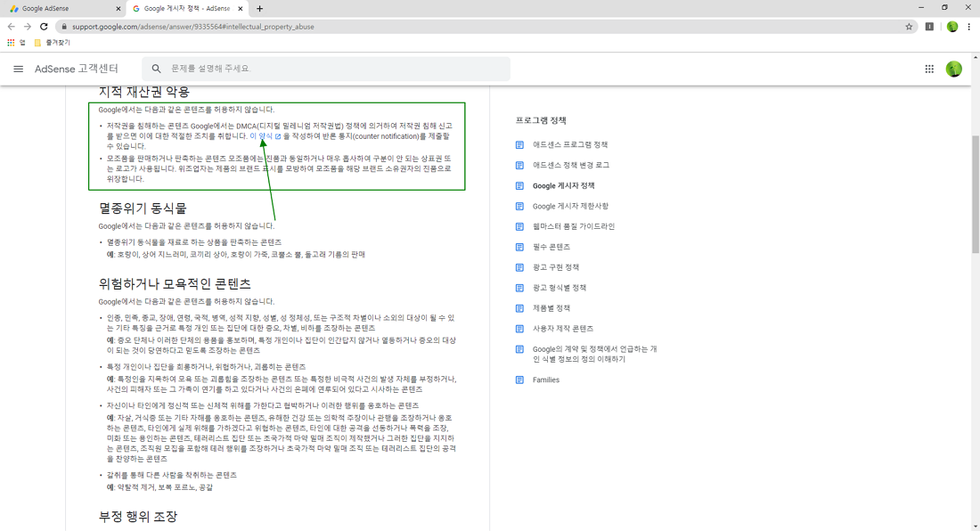The width and height of the screenshot is (980, 531).
Task: Click the extension icon beside the bookmark star
Action: point(929,26)
